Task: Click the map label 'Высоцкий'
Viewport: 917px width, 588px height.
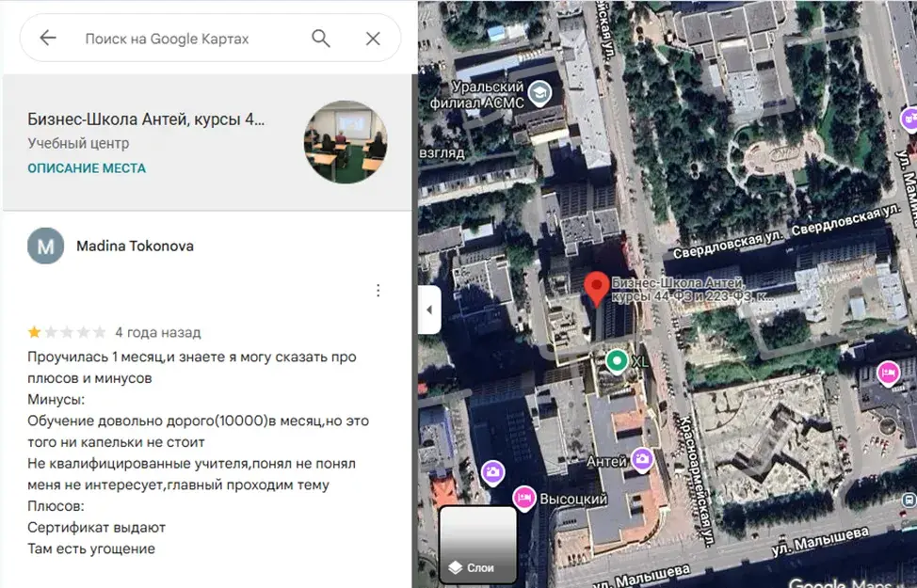Action: click(x=573, y=500)
